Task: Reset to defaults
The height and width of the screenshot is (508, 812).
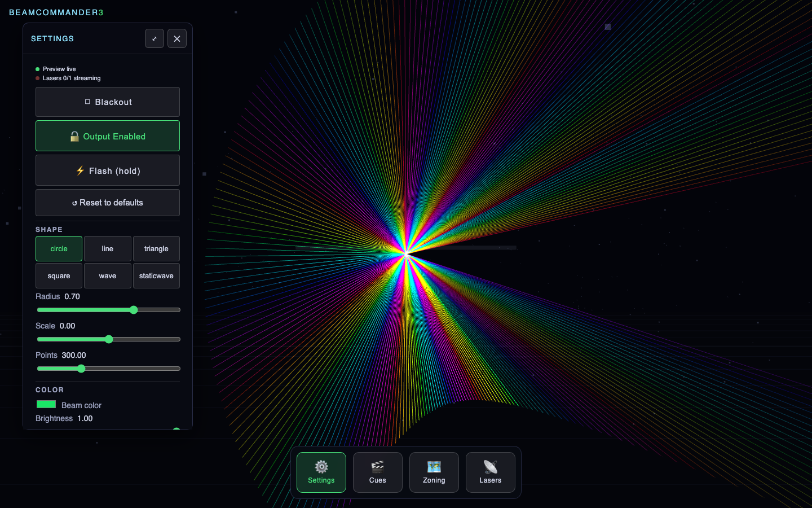Action: pos(108,203)
